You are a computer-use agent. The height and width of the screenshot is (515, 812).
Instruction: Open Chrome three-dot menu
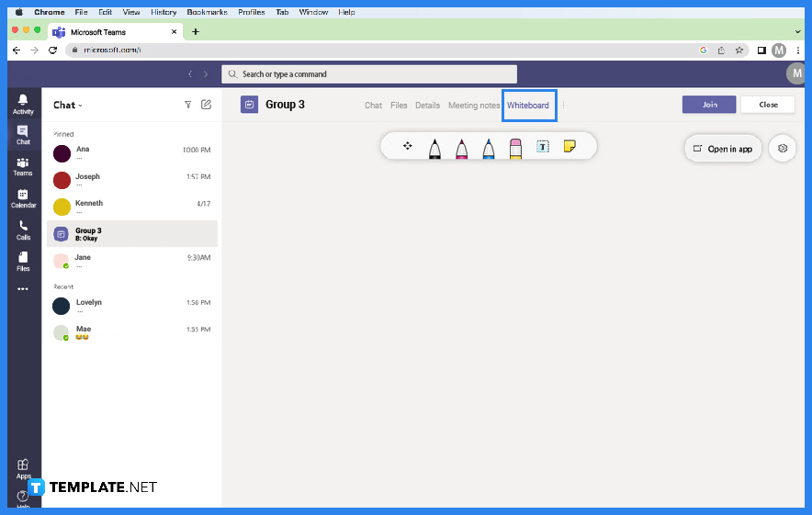797,50
